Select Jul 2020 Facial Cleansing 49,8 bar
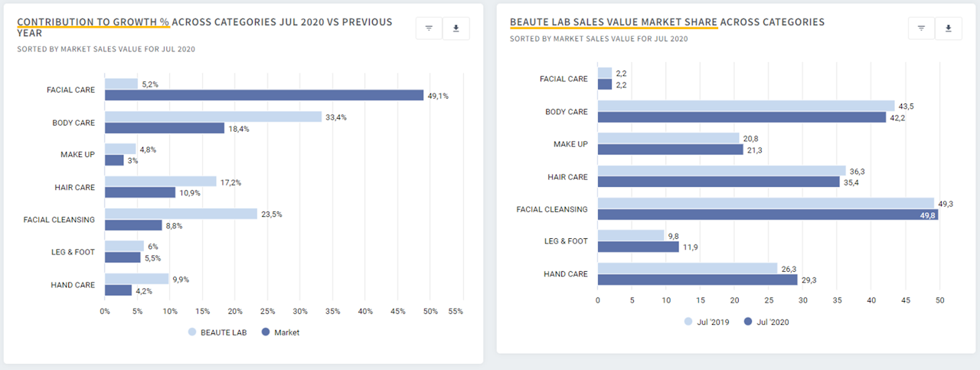 (767, 215)
